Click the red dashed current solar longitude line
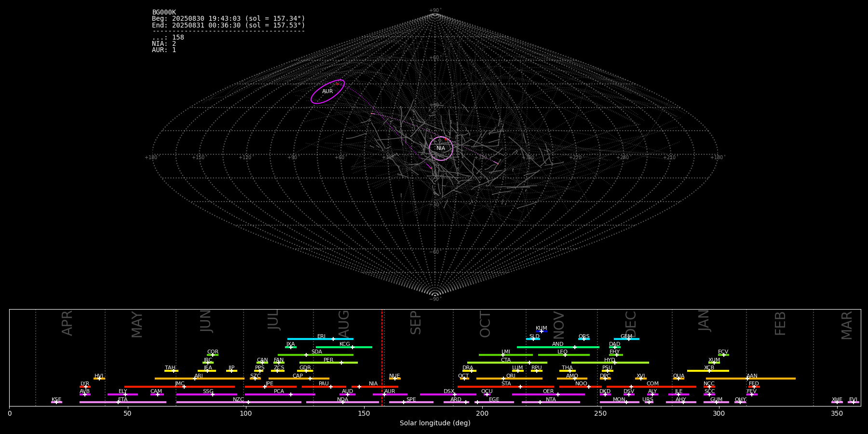Image resolution: width=868 pixels, height=434 pixels. (x=382, y=357)
